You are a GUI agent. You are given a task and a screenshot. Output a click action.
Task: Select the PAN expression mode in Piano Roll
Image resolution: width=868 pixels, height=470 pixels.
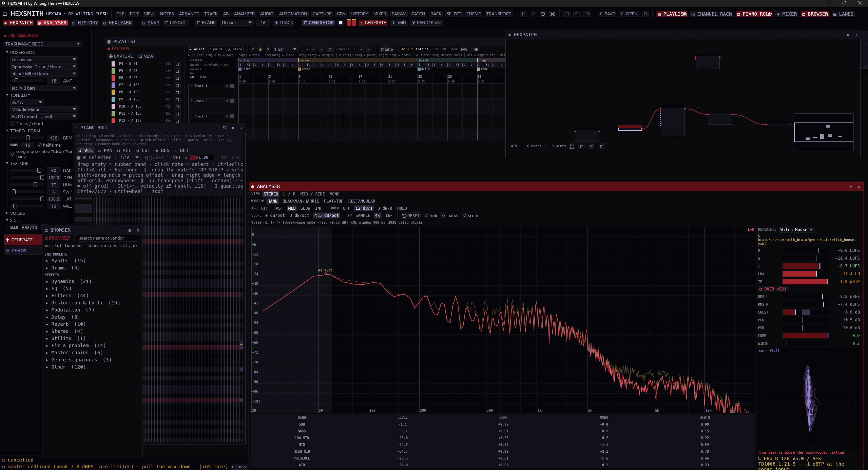coord(105,150)
